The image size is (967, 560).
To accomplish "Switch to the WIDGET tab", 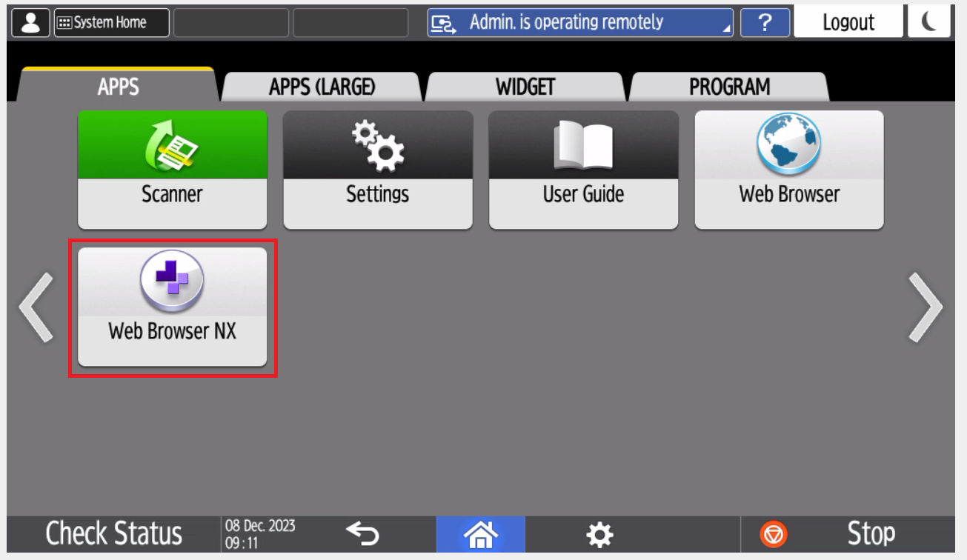I will pyautogui.click(x=525, y=87).
